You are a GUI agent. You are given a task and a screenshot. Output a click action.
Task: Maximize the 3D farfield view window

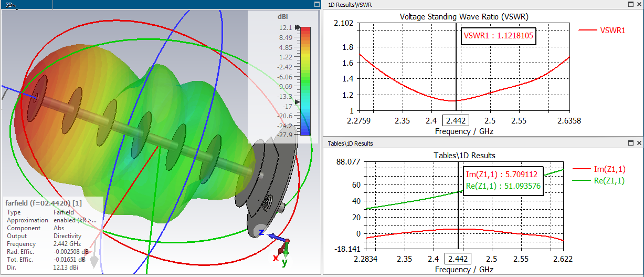click(x=316, y=4)
